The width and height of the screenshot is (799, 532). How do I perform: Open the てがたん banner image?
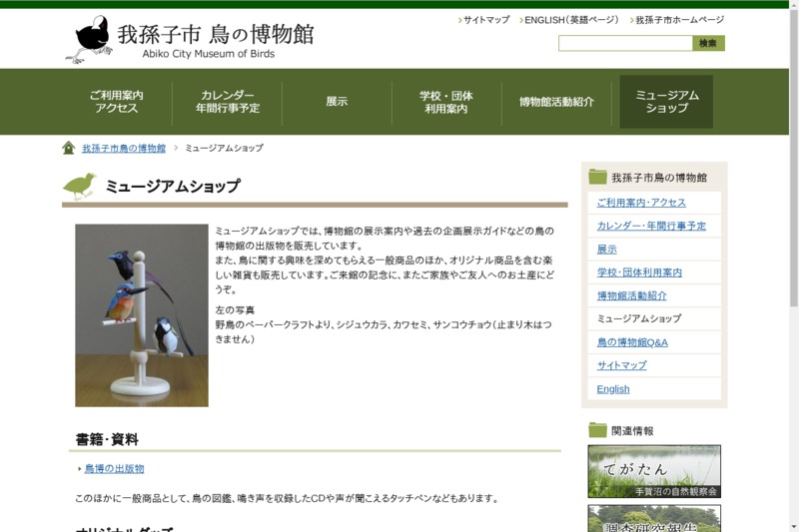click(x=654, y=471)
